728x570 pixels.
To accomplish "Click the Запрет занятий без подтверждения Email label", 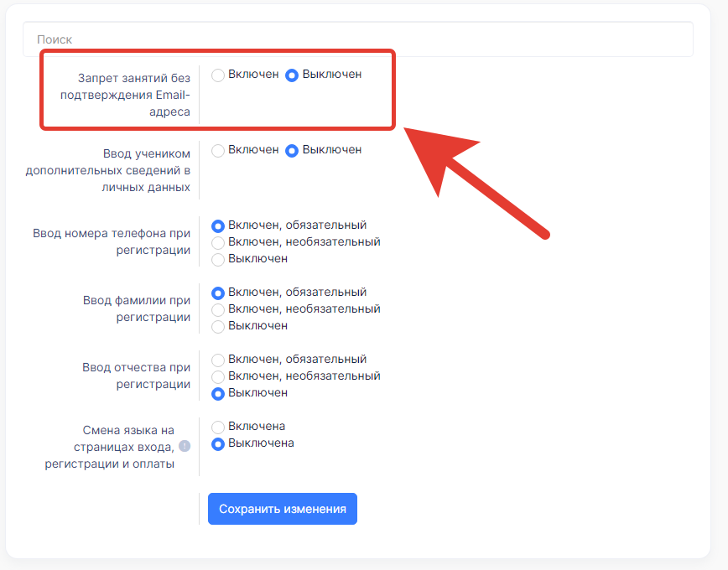I will (x=125, y=95).
